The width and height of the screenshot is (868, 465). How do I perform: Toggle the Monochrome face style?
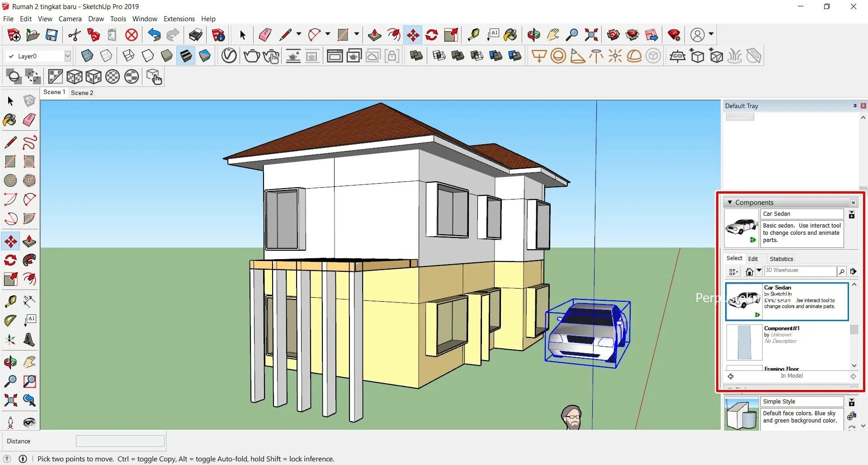pos(205,56)
